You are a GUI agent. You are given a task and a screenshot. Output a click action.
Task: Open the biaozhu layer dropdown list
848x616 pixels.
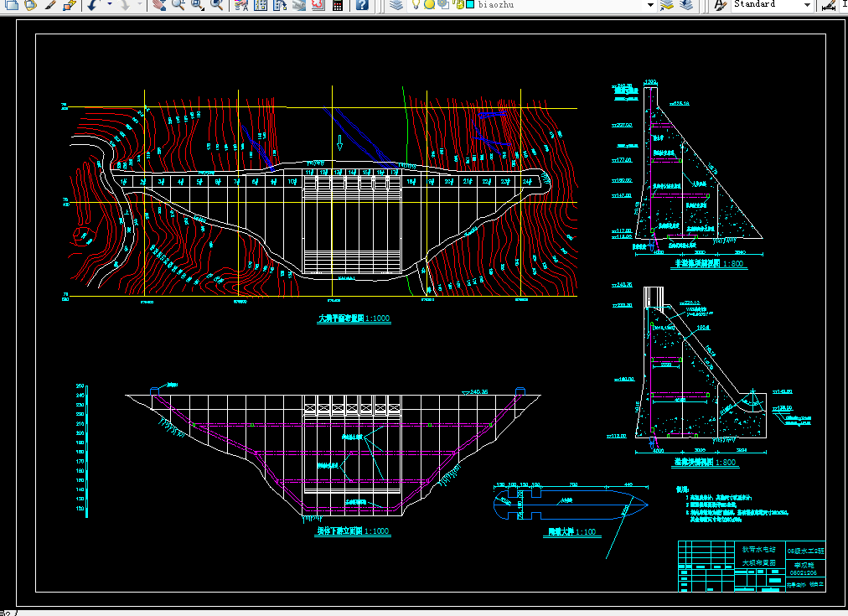tap(650, 5)
